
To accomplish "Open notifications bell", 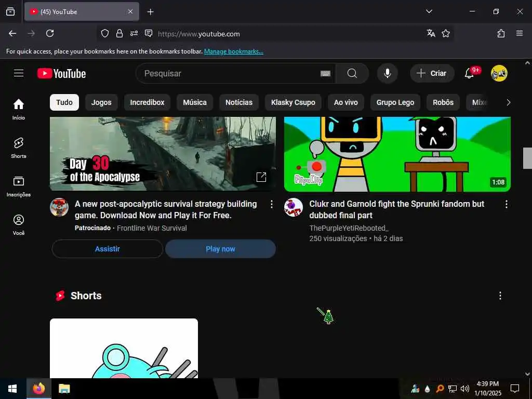I will (469, 73).
